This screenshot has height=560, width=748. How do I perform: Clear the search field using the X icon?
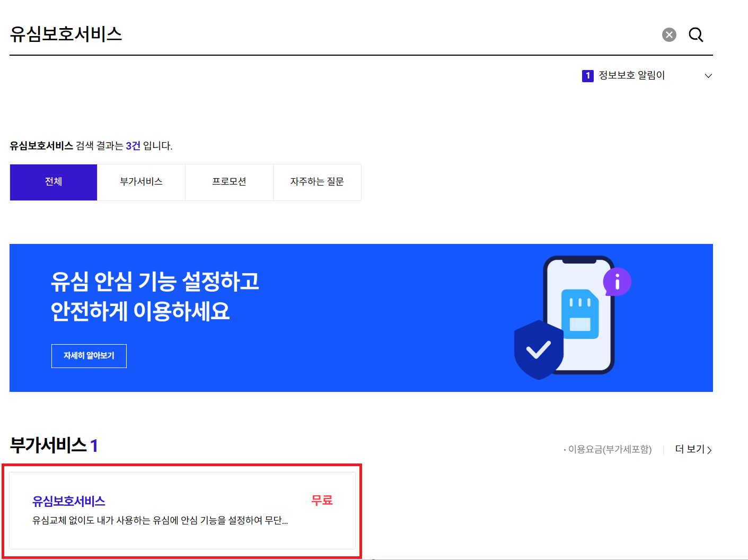(x=668, y=34)
